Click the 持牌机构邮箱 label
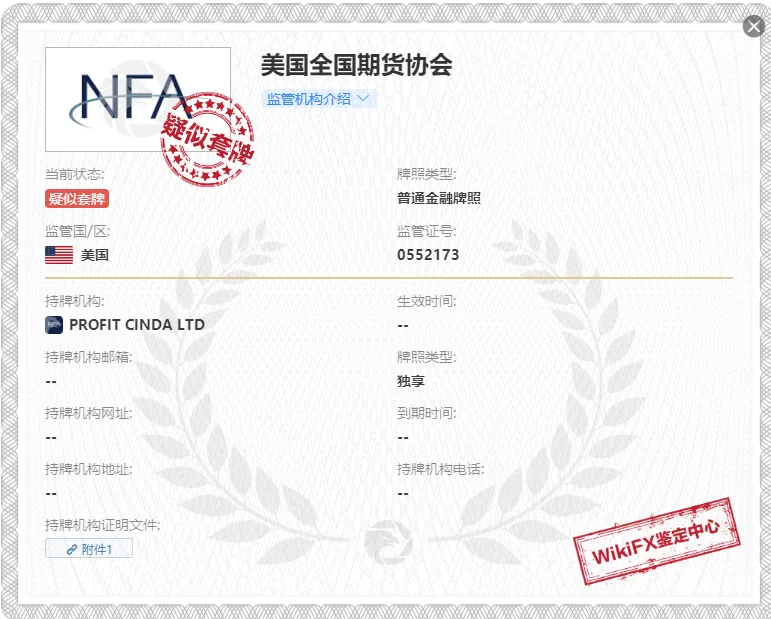771x619 pixels. click(89, 356)
